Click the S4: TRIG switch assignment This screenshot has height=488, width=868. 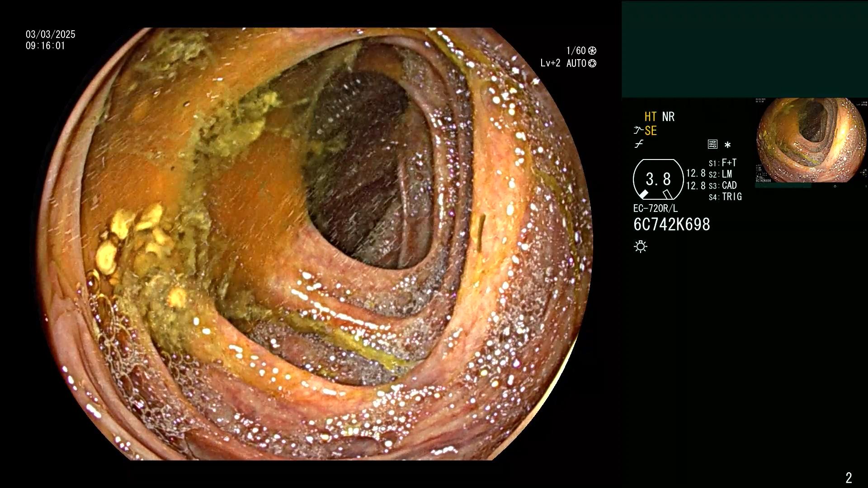pos(726,197)
